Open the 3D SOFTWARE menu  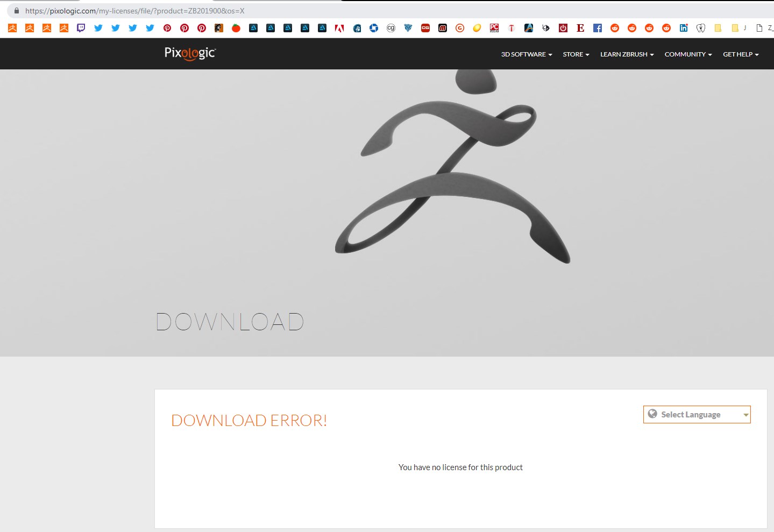(x=527, y=54)
